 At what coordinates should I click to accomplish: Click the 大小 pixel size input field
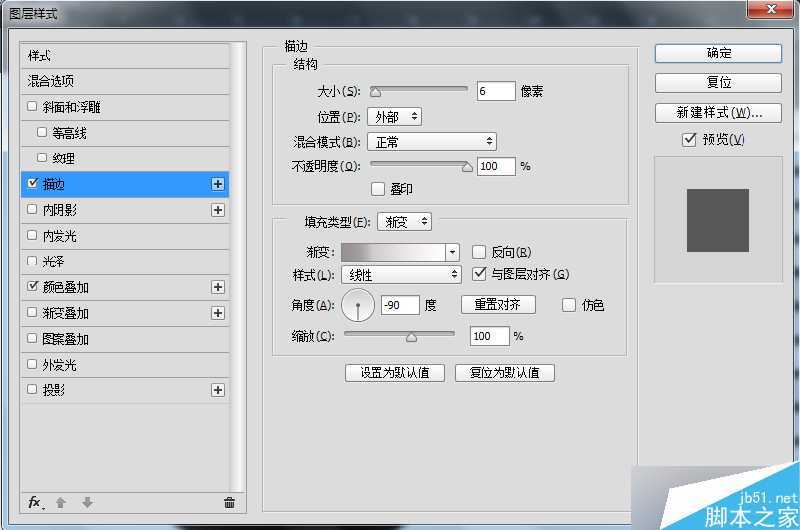(x=495, y=92)
